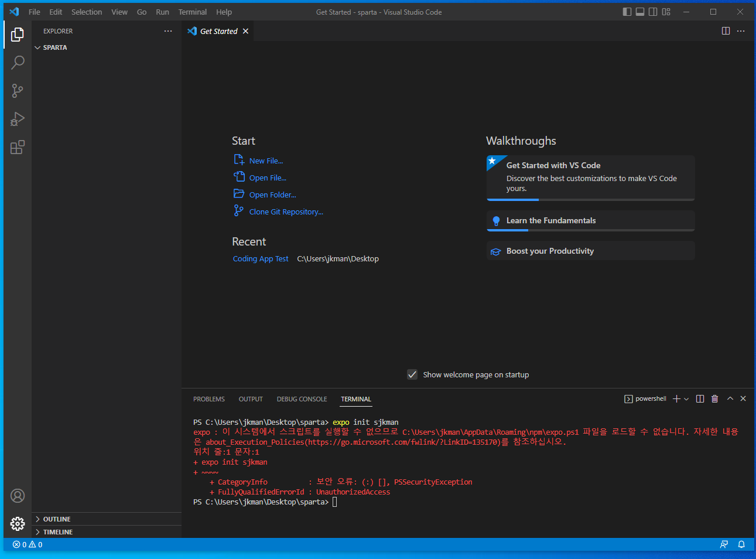Open Get Started with VS Code walkthrough
Screen dimensions: 756x559
[591, 178]
